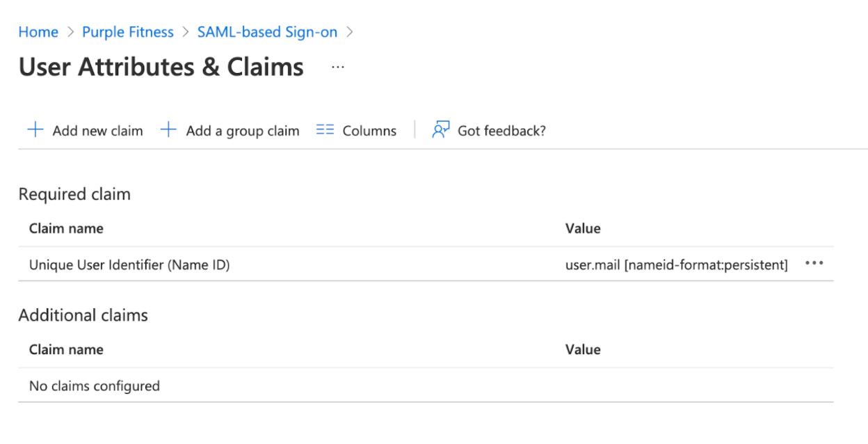Click the plus icon for Add a group claim
The image size is (868, 444).
coord(168,130)
